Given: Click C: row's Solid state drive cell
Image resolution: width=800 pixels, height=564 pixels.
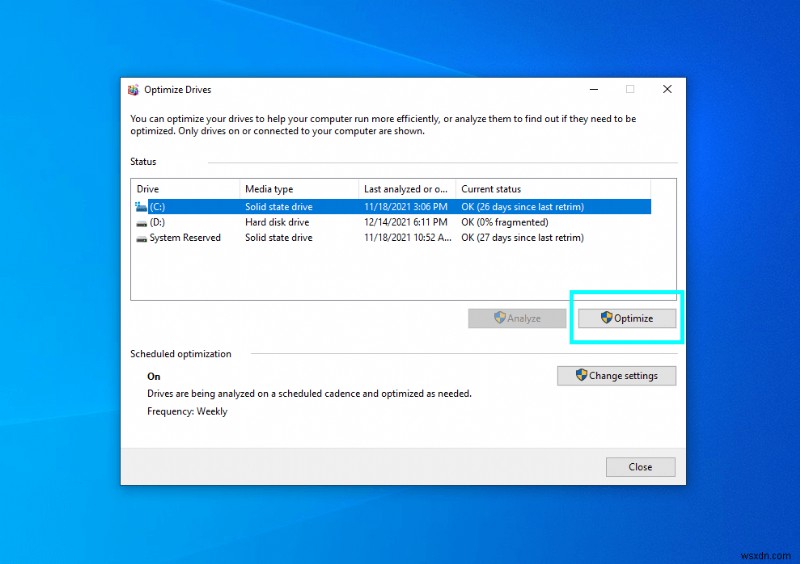Looking at the screenshot, I should [x=279, y=207].
